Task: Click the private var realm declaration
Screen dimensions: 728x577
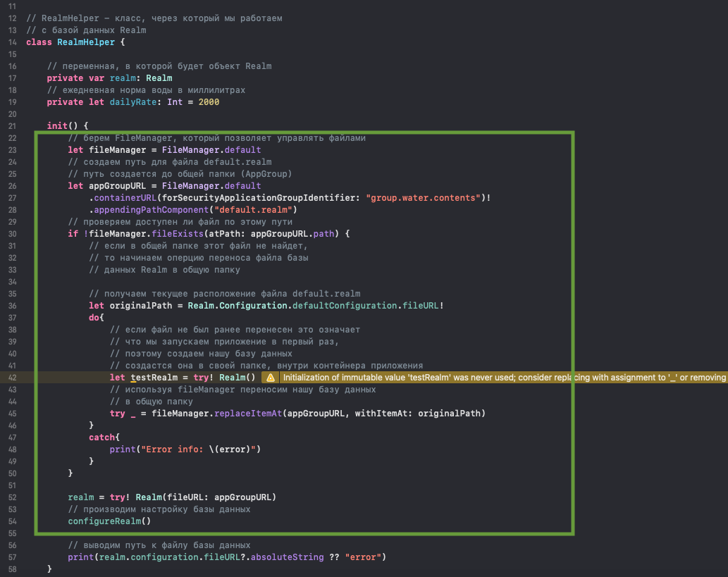Action: coord(109,78)
